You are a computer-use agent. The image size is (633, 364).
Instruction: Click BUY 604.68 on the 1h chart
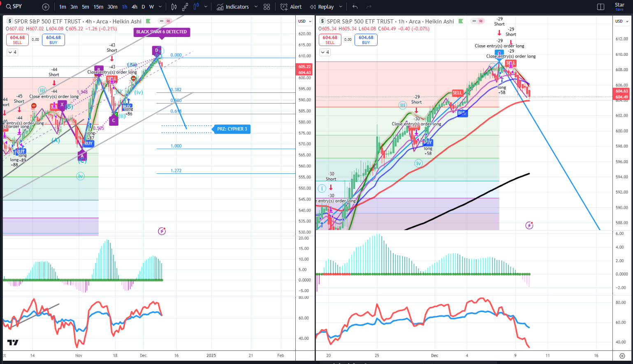tap(366, 40)
